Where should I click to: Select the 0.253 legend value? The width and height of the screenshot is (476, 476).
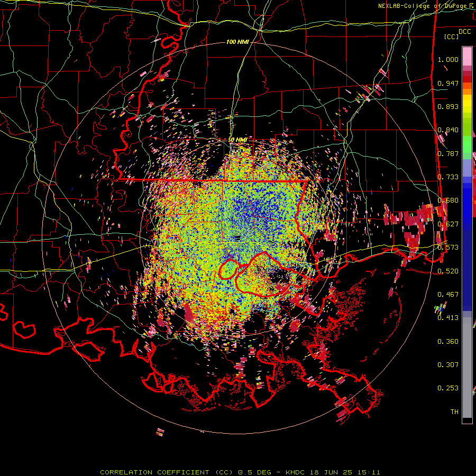point(448,388)
